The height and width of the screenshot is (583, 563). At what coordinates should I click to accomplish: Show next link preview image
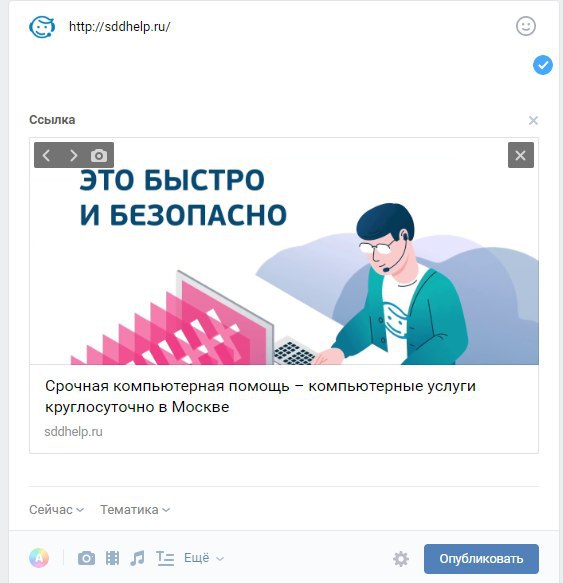click(x=74, y=155)
